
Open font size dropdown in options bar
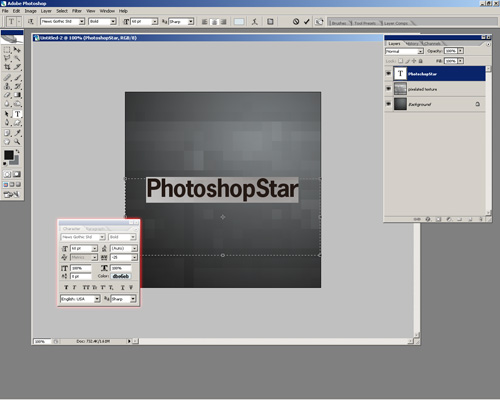coord(155,22)
